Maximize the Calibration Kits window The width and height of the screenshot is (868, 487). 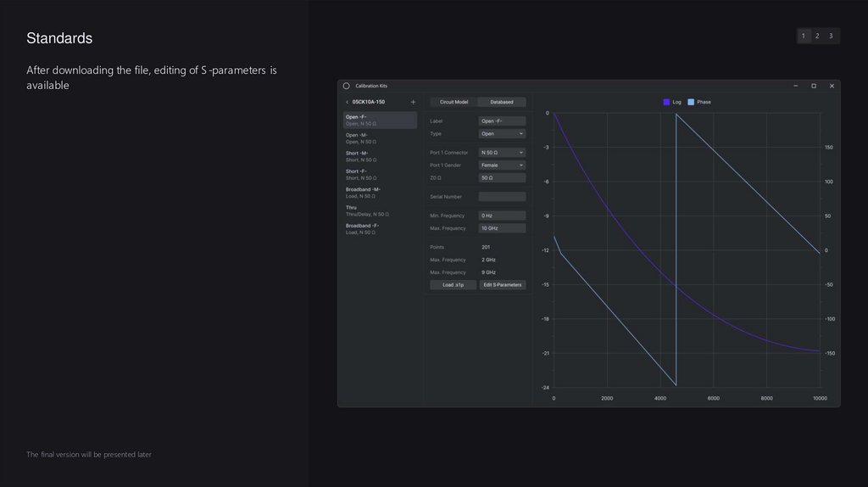coord(814,86)
